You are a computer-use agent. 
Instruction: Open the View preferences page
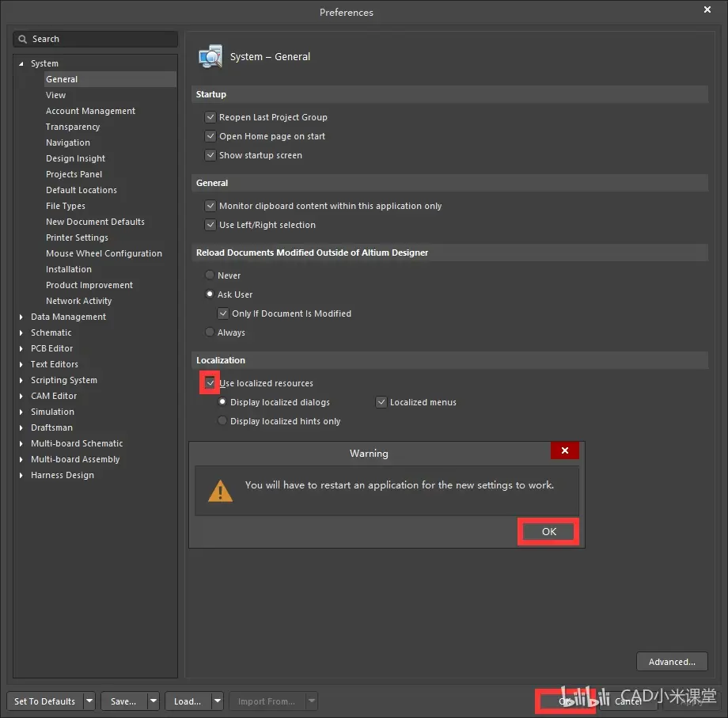[x=55, y=95]
